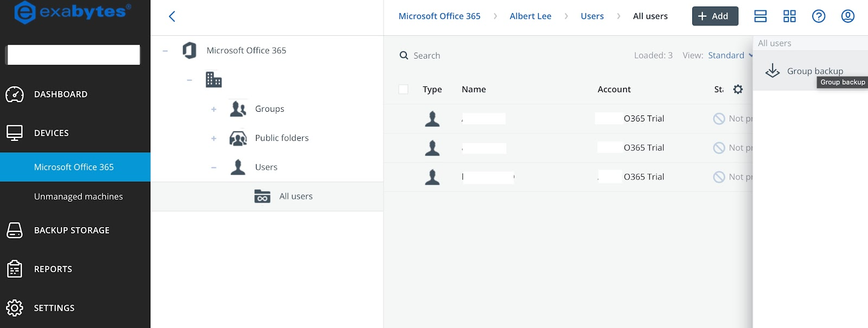The image size is (868, 328).
Task: Go to Users breadcrumb
Action: click(x=592, y=16)
